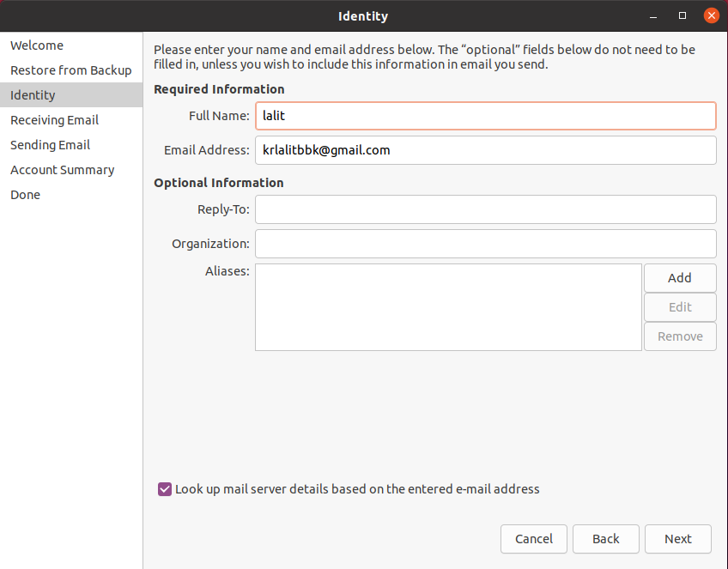Viewport: 728px width, 569px height.
Task: Go to the Receiving Email step
Action: point(53,119)
